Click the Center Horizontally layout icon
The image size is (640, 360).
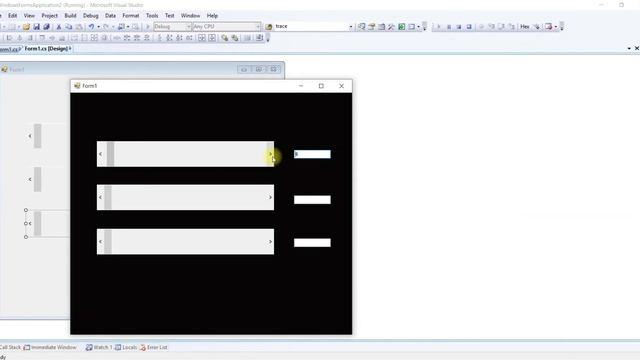tap(202, 38)
